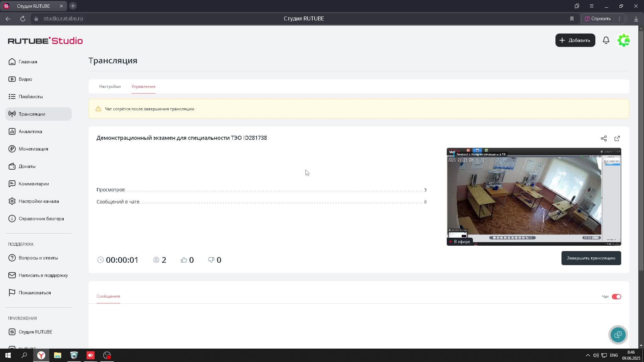
Task: Reload the page with refresh icon
Action: (x=23, y=19)
